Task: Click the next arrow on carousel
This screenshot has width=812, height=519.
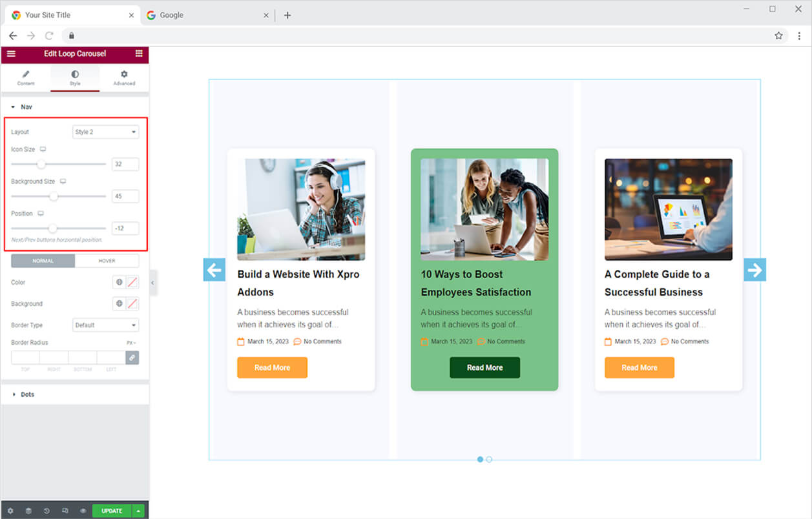Action: click(x=755, y=270)
